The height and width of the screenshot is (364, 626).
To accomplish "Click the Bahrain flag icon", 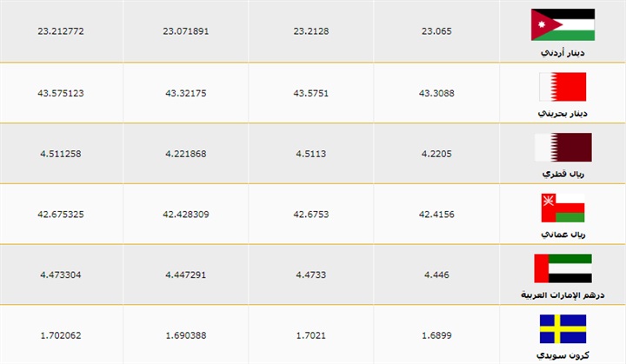I will point(563,85).
